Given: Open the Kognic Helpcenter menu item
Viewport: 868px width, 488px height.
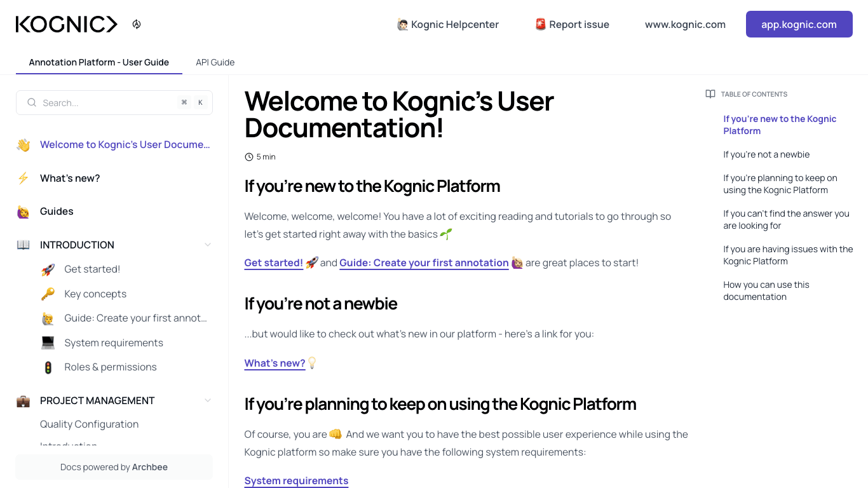Looking at the screenshot, I should coord(448,24).
